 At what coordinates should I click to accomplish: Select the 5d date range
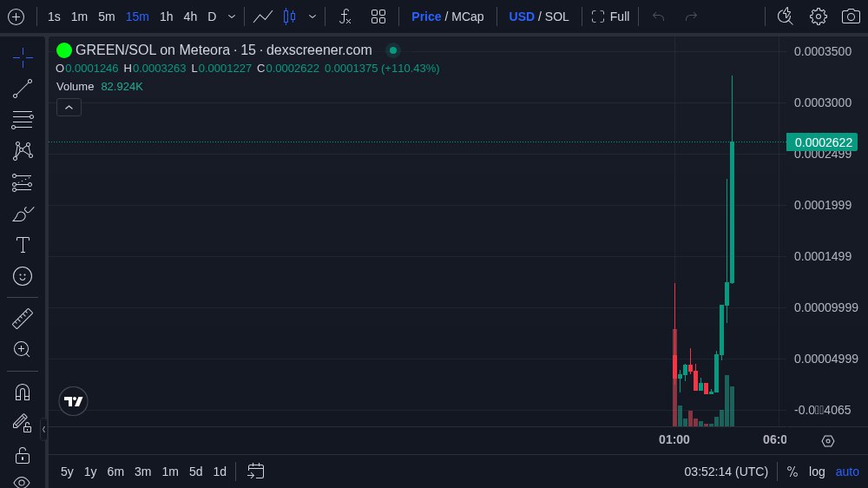pyautogui.click(x=195, y=472)
